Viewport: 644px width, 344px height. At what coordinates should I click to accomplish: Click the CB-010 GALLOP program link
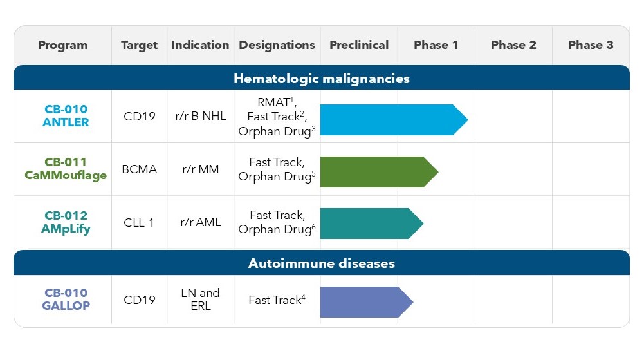(x=64, y=300)
